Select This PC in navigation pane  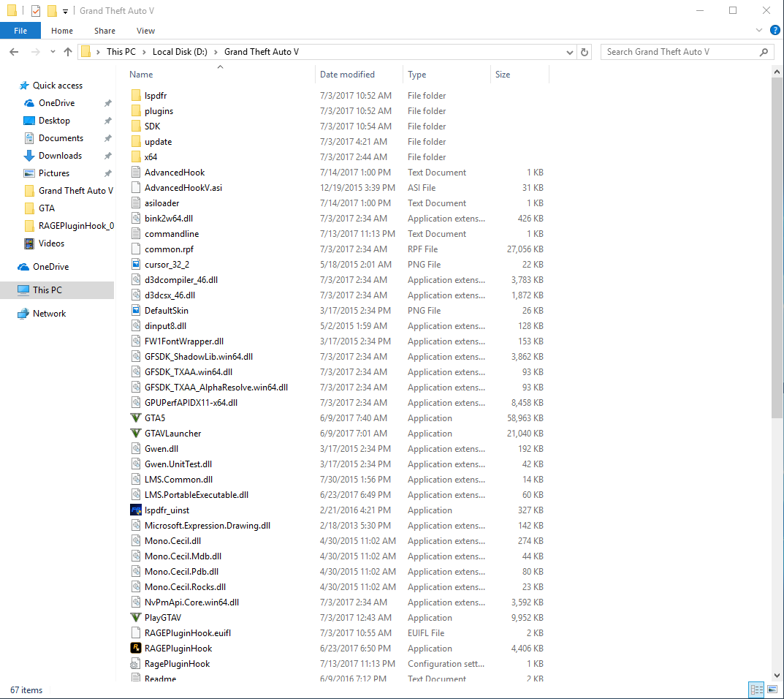coord(57,290)
